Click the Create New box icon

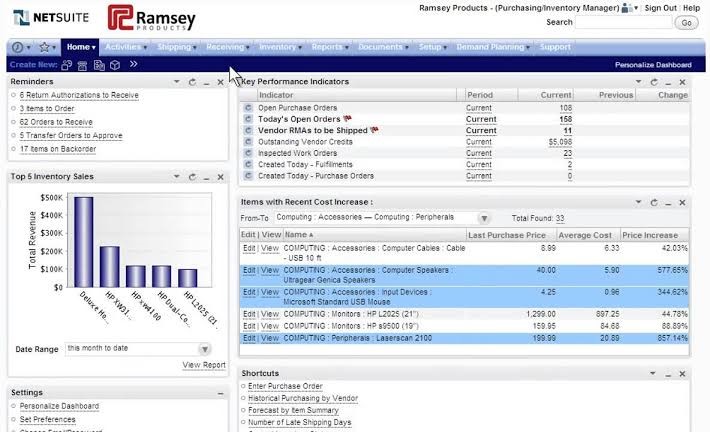coord(115,65)
